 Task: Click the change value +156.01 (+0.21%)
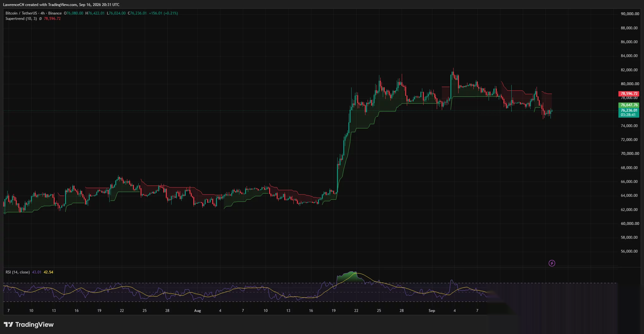point(163,13)
